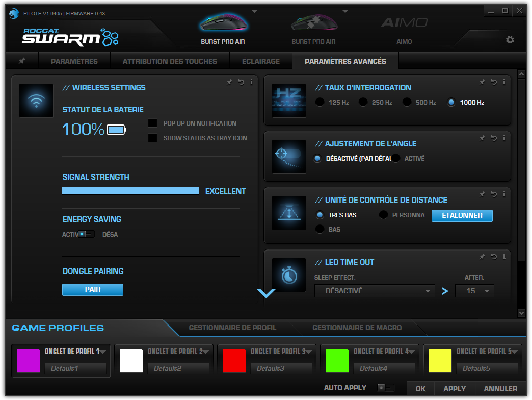The height and width of the screenshot is (400, 532).
Task: Click the Pair dongle button
Action: 93,289
